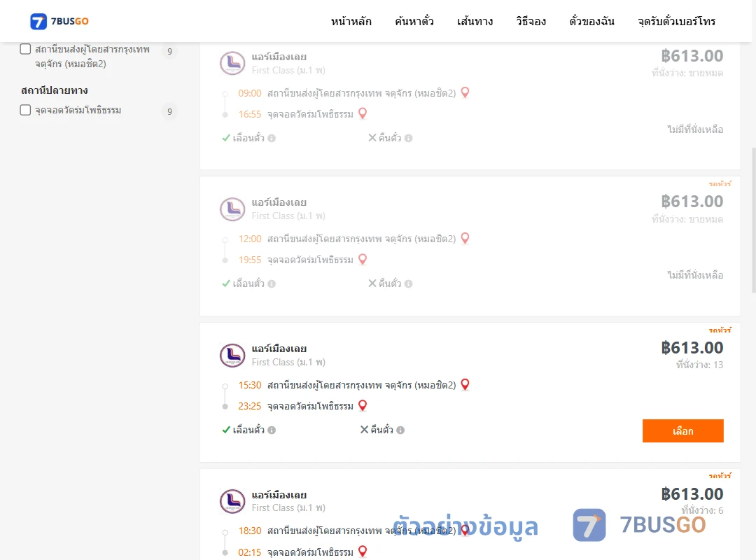Screen dimensions: 756x560
Task: Open map pin for 23:25 arrival stop
Action: [x=363, y=406]
